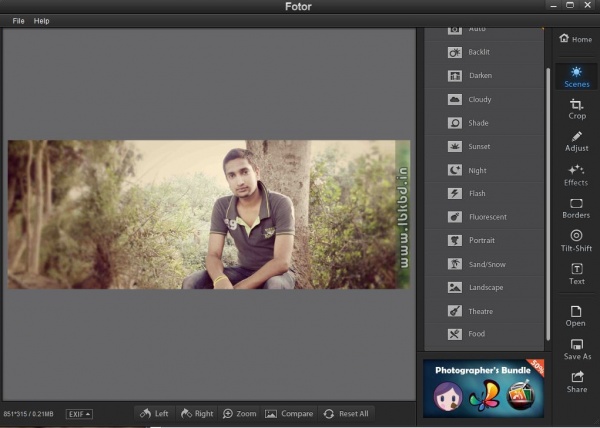Screen dimensions: 600x428
Task: Open the Text tool
Action: click(x=577, y=274)
